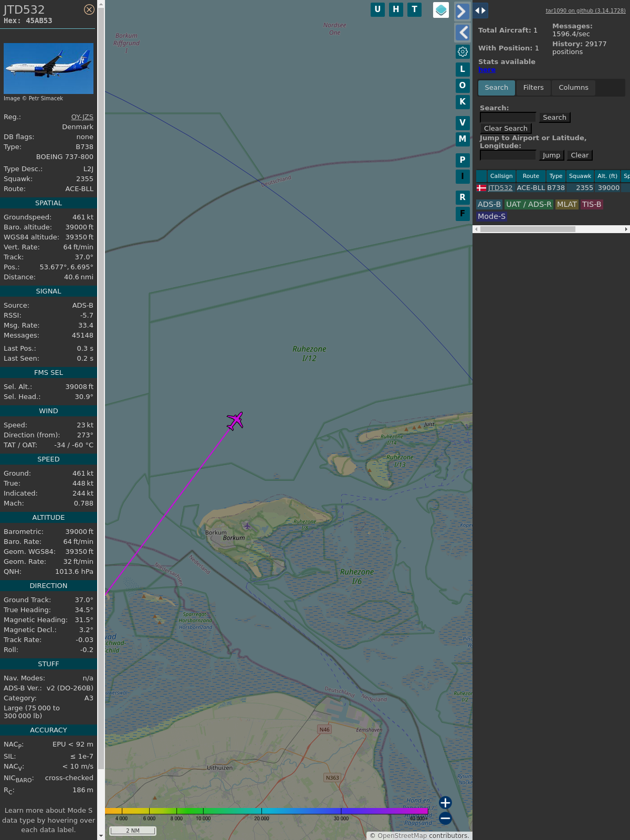
Task: Sort table by Route column
Action: pyautogui.click(x=531, y=176)
